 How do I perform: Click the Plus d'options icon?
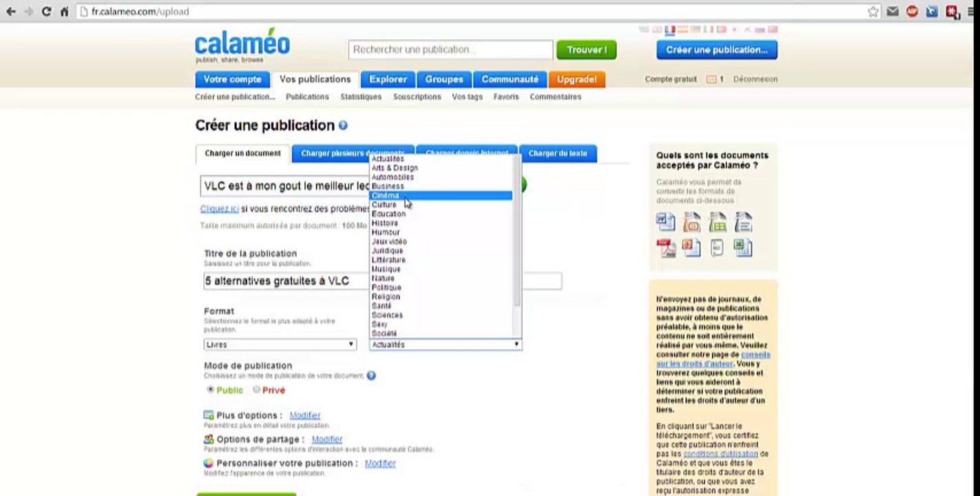(x=209, y=415)
